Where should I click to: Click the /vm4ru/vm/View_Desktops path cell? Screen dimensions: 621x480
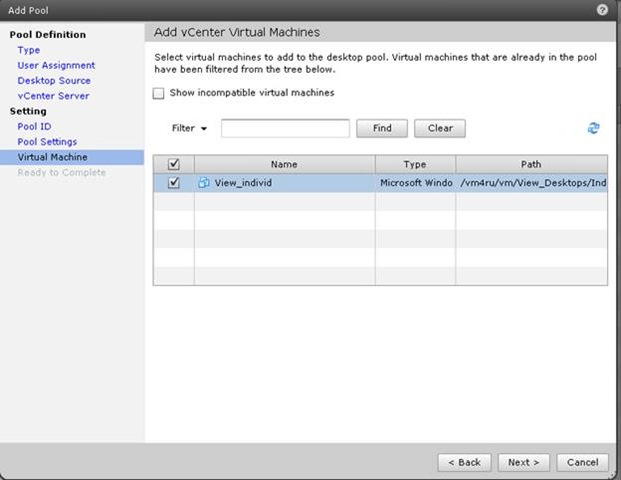coord(532,183)
